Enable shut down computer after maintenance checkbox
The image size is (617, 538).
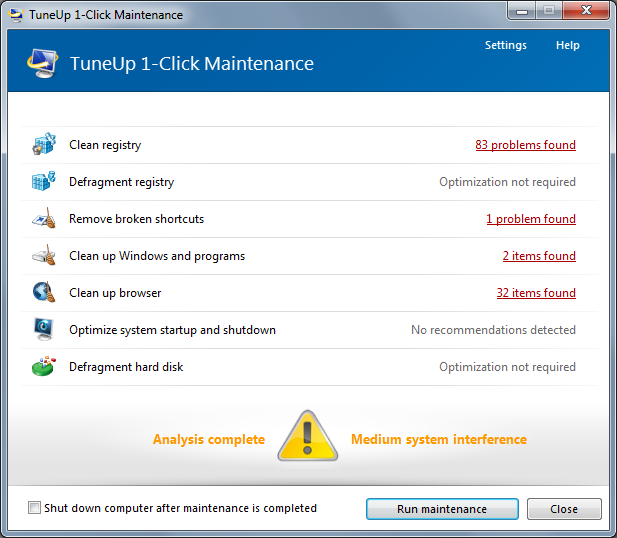[36, 508]
